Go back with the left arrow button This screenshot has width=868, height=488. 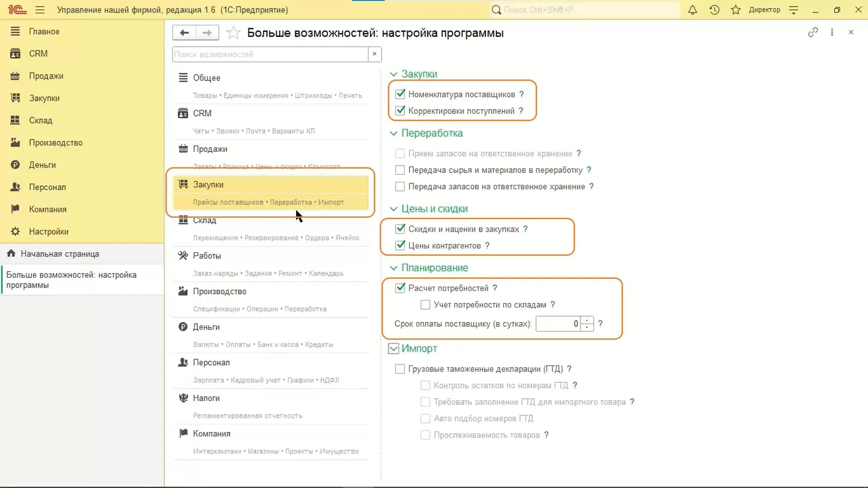pos(184,33)
